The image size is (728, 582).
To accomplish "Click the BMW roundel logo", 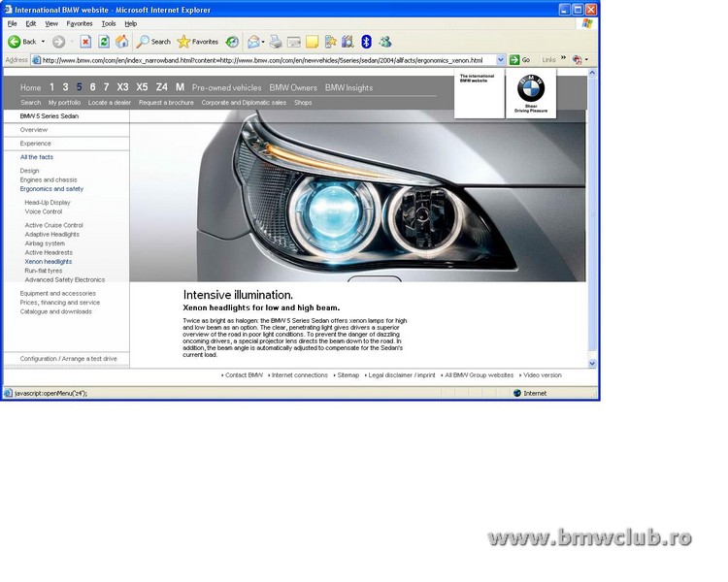I will click(531, 88).
